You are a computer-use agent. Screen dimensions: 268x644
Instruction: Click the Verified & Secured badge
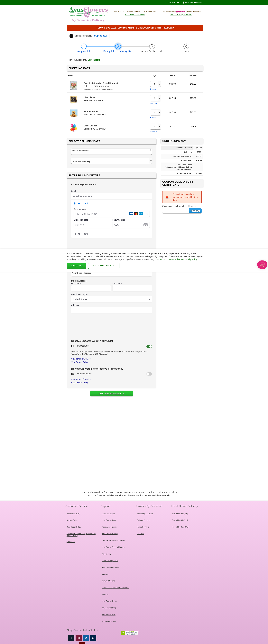[129, 633]
